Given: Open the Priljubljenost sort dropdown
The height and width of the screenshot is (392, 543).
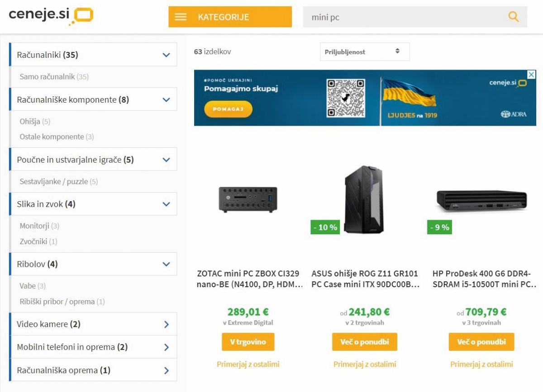Looking at the screenshot, I should (365, 52).
